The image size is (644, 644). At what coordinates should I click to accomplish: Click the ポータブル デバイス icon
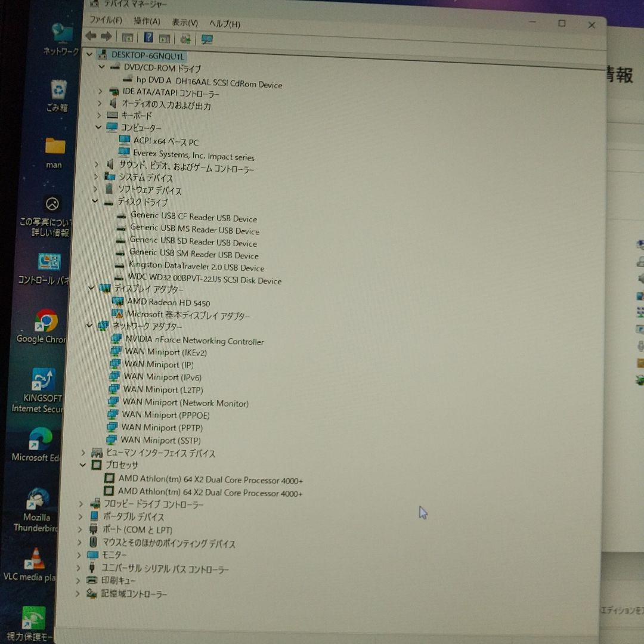pos(94,516)
